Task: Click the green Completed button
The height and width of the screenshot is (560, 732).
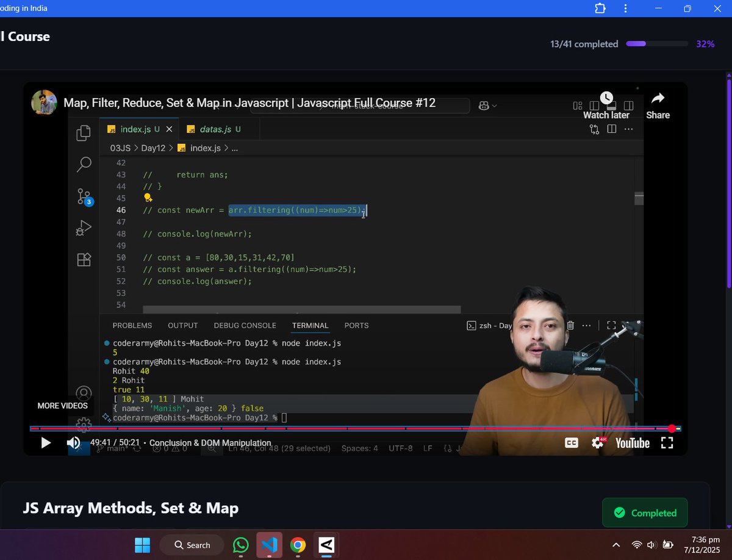Action: [645, 513]
